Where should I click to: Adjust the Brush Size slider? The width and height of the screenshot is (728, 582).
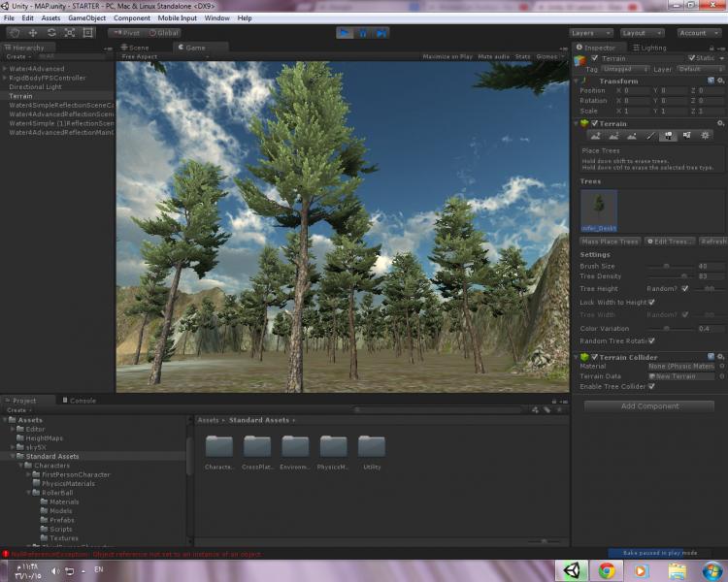click(666, 265)
